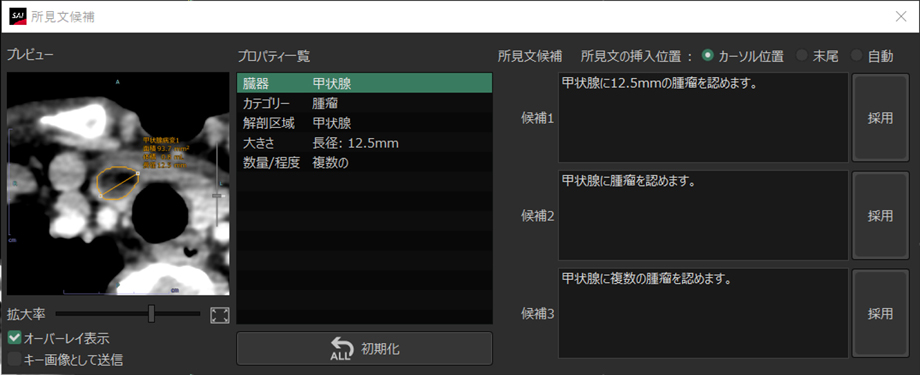Viewport: 920px width, 375px height.
Task: Select the 大きさ 長径: 12.5mm row
Action: click(x=364, y=143)
